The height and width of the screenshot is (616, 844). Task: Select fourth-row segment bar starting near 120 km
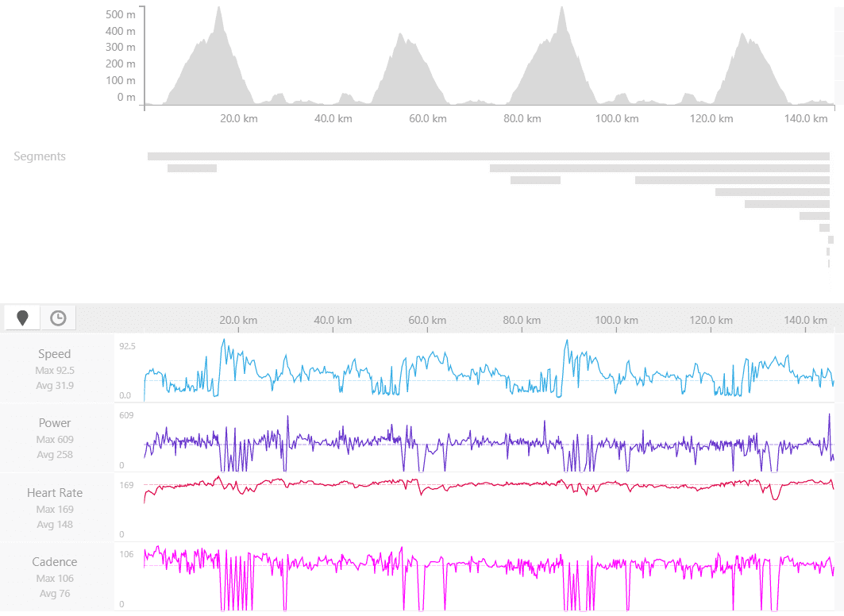point(772,192)
